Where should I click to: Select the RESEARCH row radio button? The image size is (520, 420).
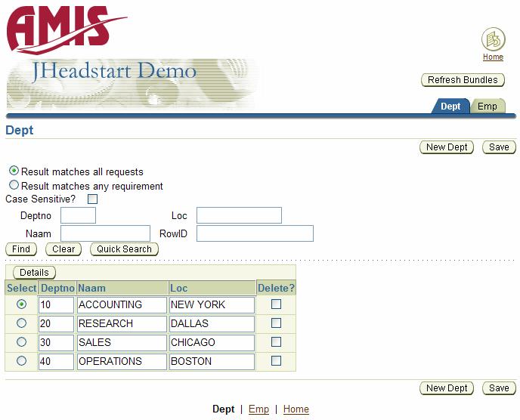click(x=22, y=323)
